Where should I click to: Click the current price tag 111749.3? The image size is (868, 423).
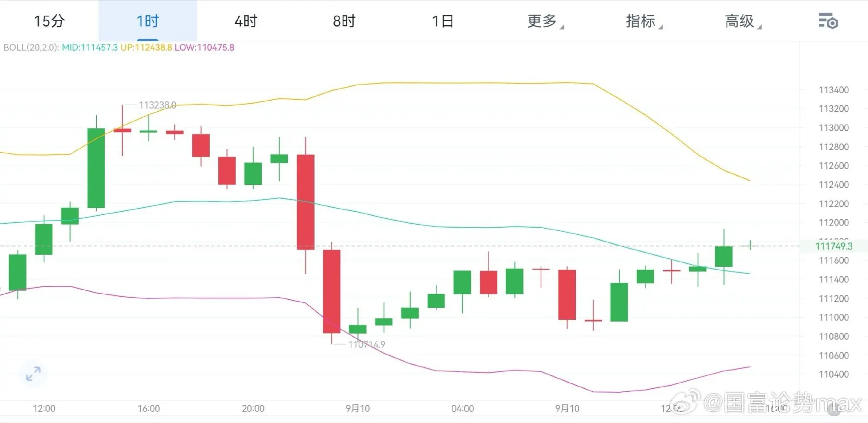pyautogui.click(x=834, y=246)
